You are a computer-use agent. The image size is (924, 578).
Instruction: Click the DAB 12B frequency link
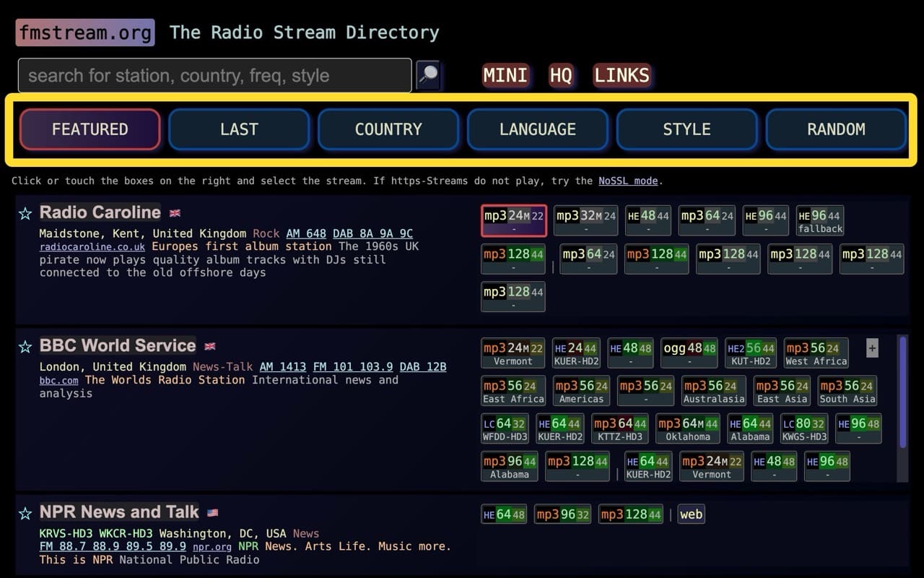[423, 367]
